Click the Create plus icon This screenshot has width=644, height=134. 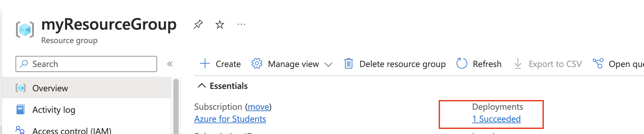(x=205, y=64)
